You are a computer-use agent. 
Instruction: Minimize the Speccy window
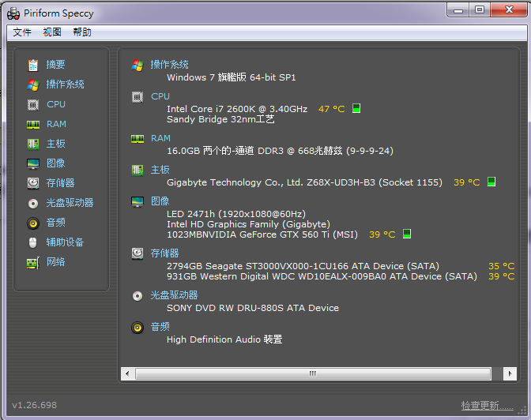458,9
